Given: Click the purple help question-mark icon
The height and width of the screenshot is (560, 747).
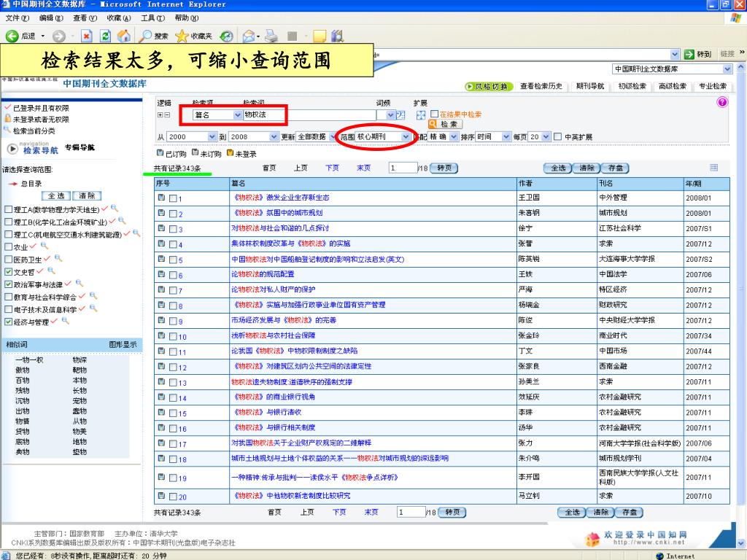Looking at the screenshot, I should 722,102.
